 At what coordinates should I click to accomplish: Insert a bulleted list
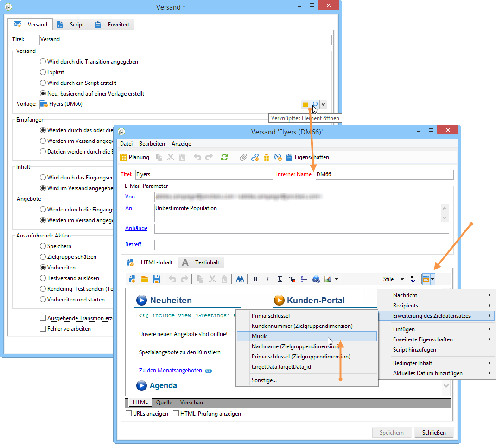point(304,279)
